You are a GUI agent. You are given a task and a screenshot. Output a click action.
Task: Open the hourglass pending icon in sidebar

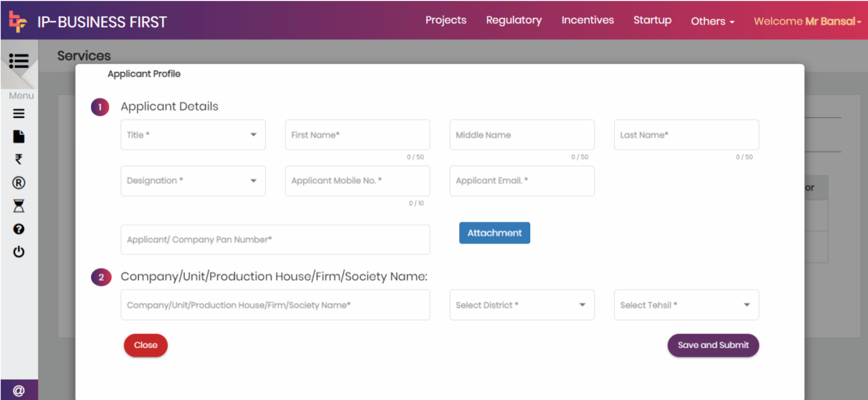coord(19,206)
